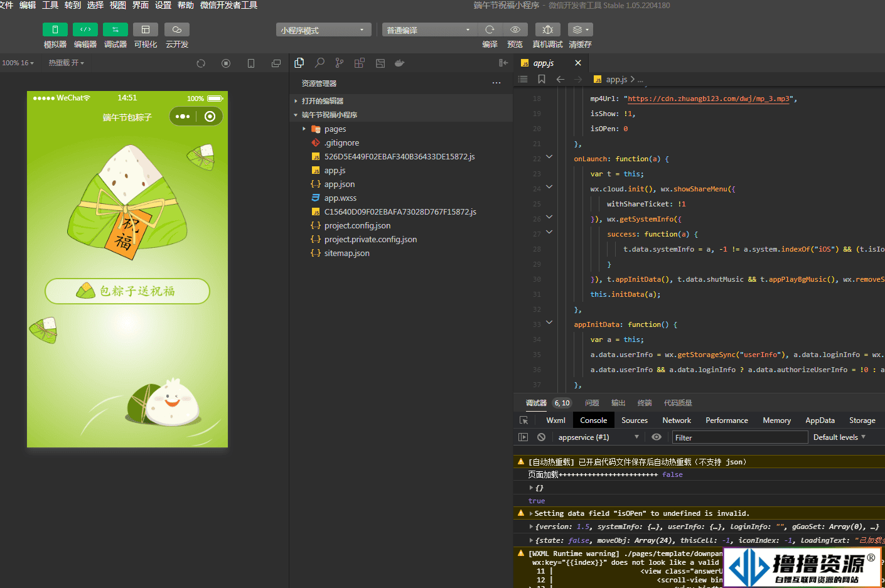This screenshot has height=588, width=885.
Task: Open the appservice context dropdown
Action: (598, 437)
